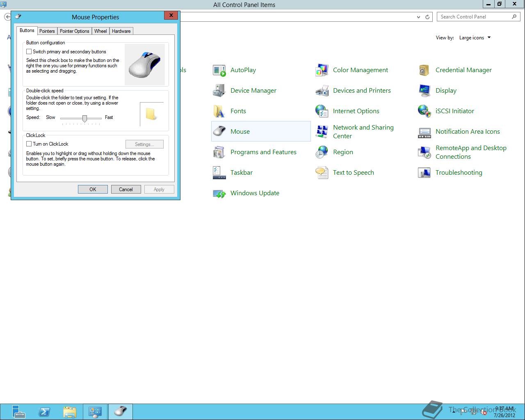Click the Network and Sharing Center link
Viewport: 525px width, 420px height.
[363, 132]
